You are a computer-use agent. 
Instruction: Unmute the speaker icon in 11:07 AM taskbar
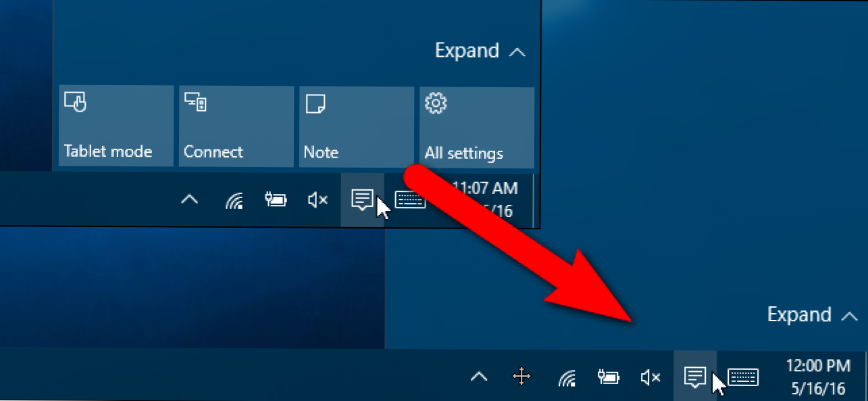tap(317, 199)
